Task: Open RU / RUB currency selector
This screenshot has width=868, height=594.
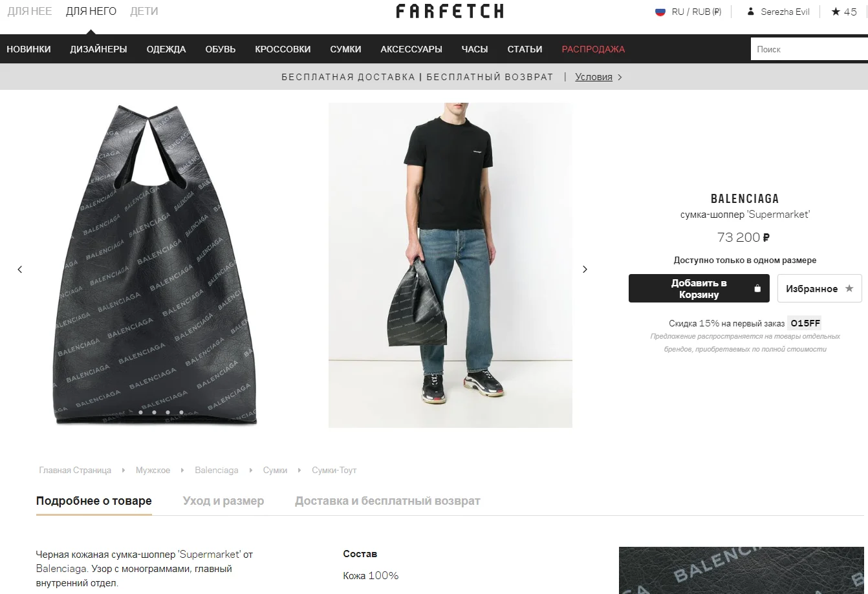Action: point(696,12)
